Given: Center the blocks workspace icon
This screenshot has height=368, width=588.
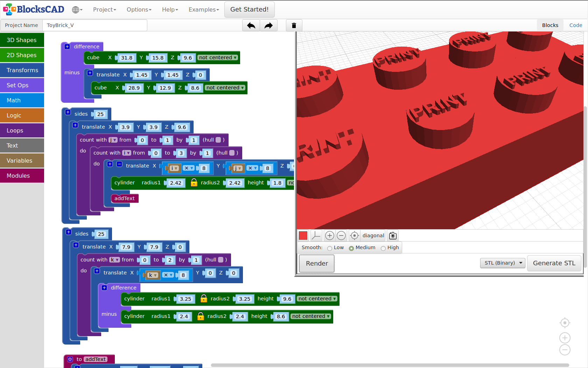Looking at the screenshot, I should pos(565,322).
